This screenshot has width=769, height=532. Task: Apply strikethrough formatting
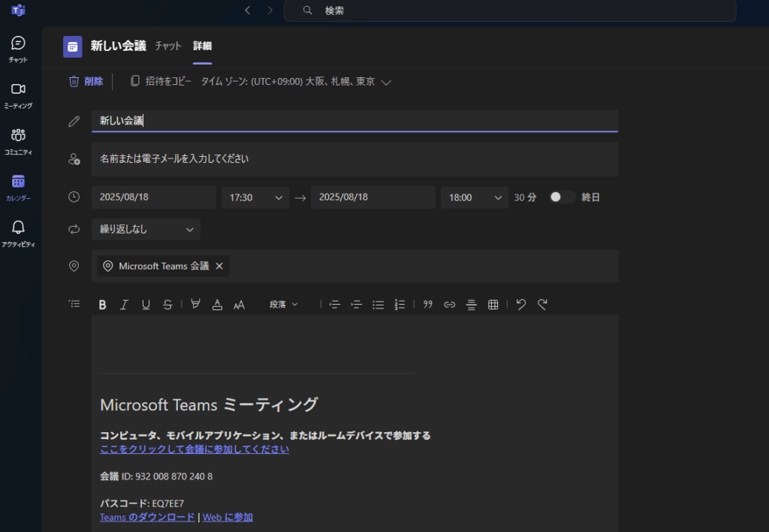[167, 305]
